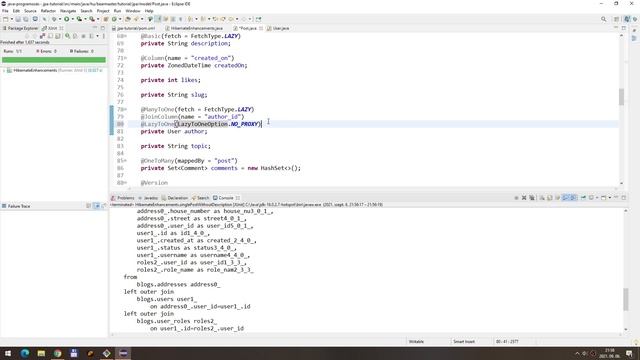Open the Run menu
This screenshot has height=360, width=640.
[x=117, y=11]
